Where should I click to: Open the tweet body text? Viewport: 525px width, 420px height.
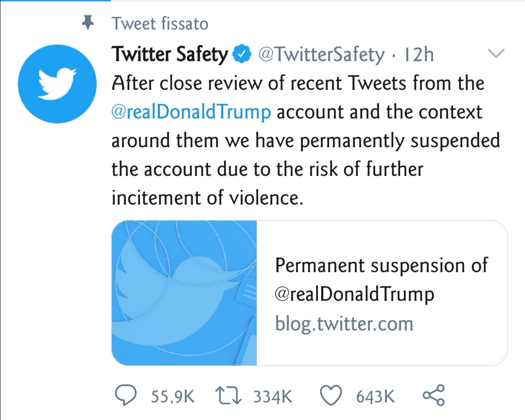305,140
